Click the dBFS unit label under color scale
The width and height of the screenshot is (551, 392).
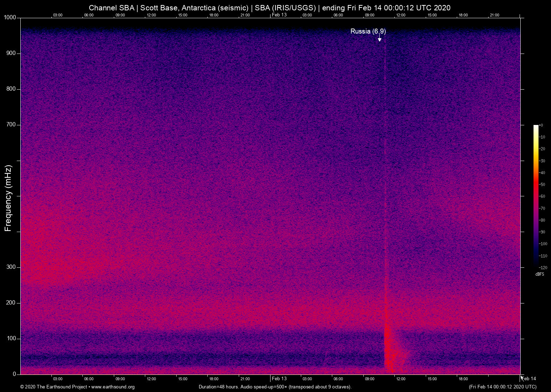point(540,274)
